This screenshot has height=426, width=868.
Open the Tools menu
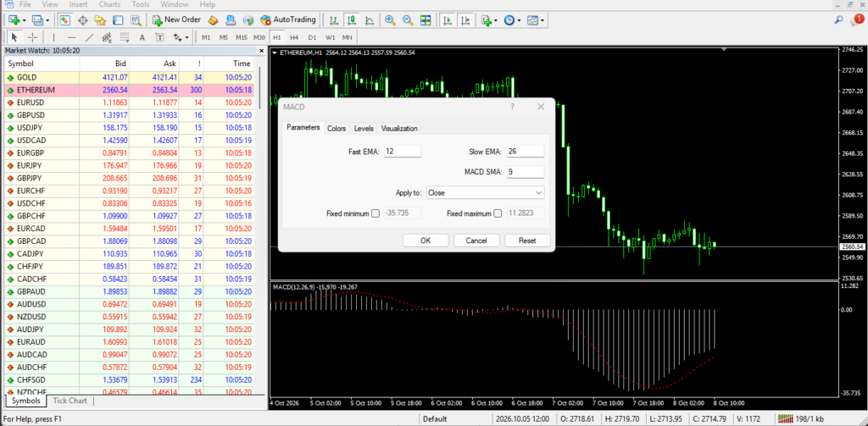(141, 4)
